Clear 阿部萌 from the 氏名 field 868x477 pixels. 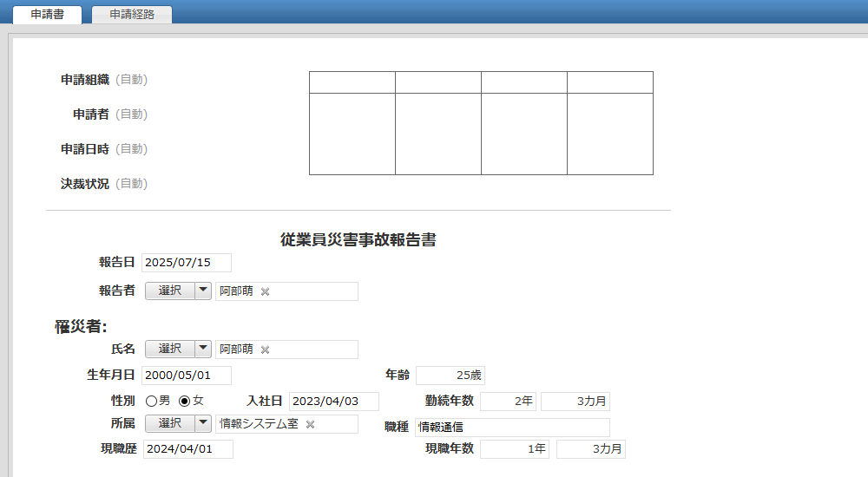click(x=266, y=350)
